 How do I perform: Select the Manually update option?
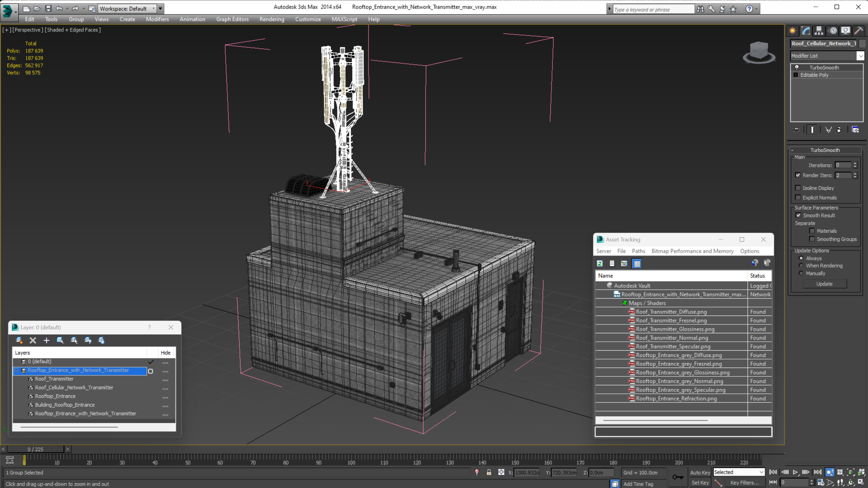click(x=801, y=273)
